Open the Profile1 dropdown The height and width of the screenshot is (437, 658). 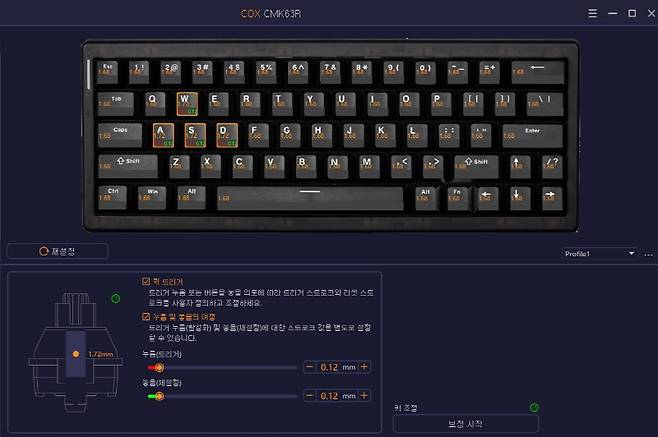tap(599, 254)
